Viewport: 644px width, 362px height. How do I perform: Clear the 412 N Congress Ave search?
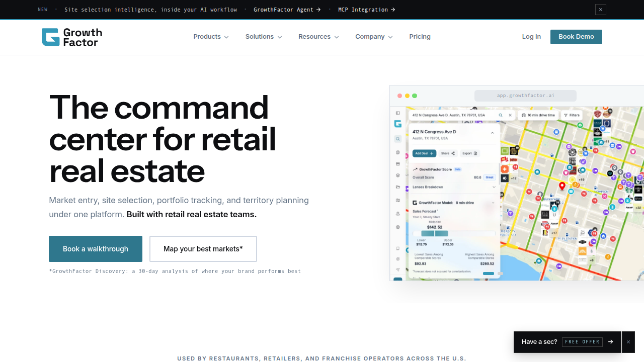tap(510, 115)
